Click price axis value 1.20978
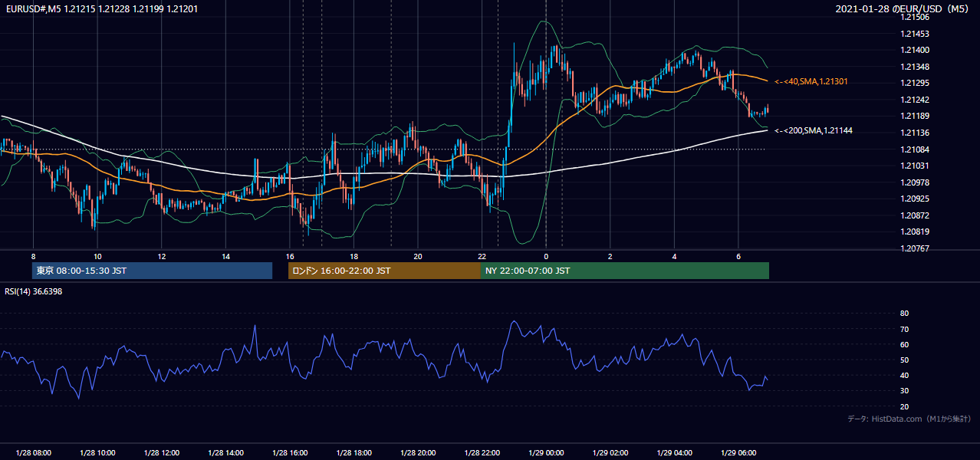Viewport: 980px width, 460px height. coord(915,182)
